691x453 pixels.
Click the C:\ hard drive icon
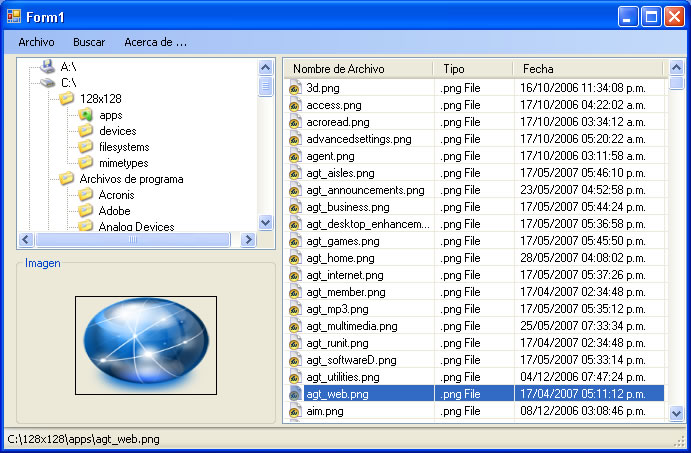(x=47, y=83)
